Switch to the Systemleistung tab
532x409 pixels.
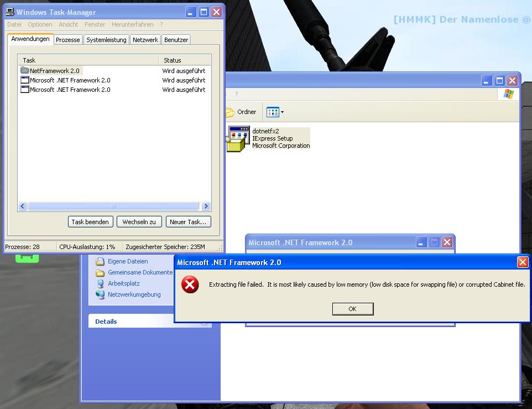(x=106, y=40)
